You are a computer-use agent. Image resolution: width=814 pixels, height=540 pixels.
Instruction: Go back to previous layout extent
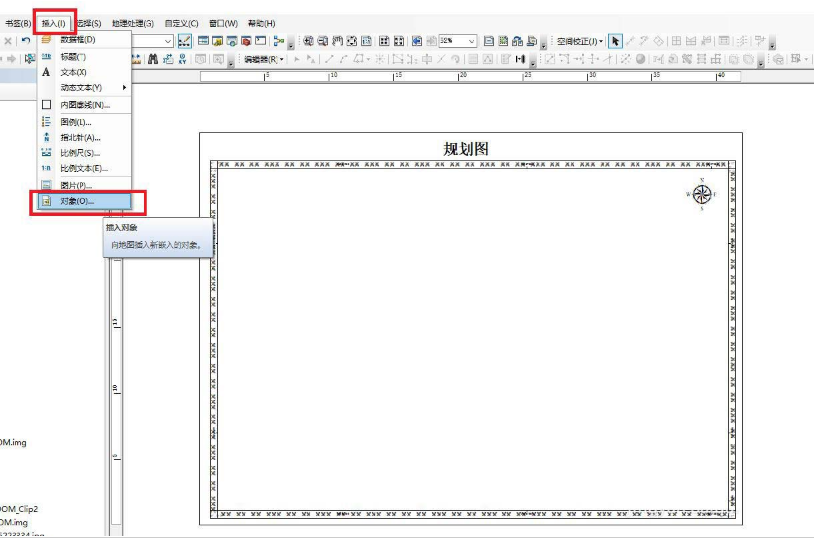point(417,41)
